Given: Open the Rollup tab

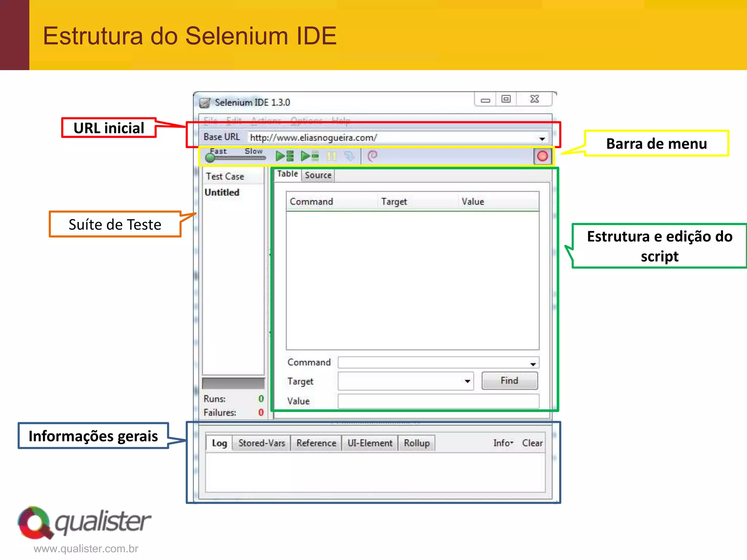Looking at the screenshot, I should [x=417, y=443].
